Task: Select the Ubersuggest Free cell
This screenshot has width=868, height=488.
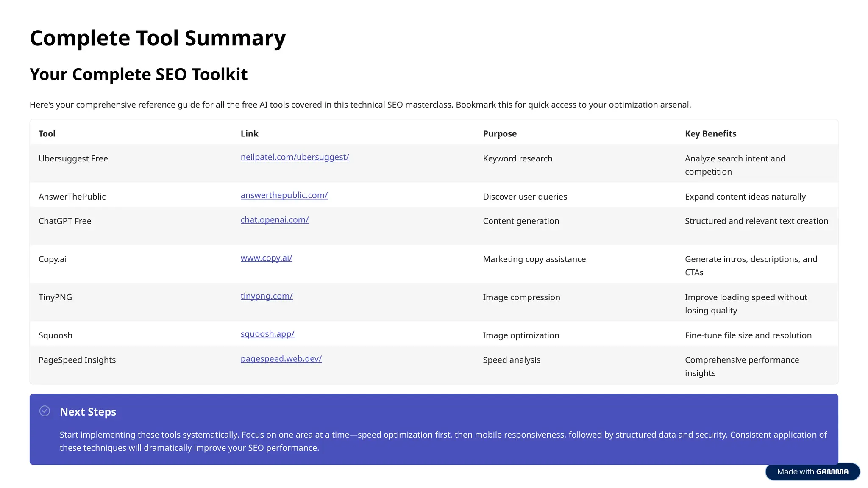Action: (73, 158)
